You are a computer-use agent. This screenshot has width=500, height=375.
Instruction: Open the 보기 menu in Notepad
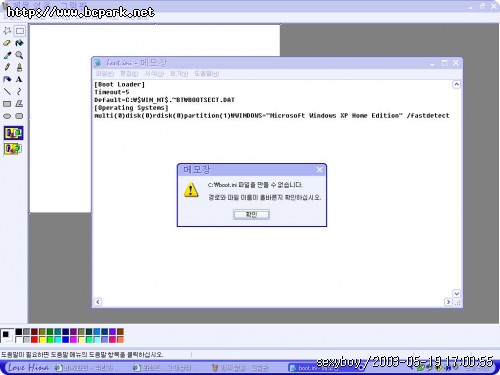(x=179, y=74)
